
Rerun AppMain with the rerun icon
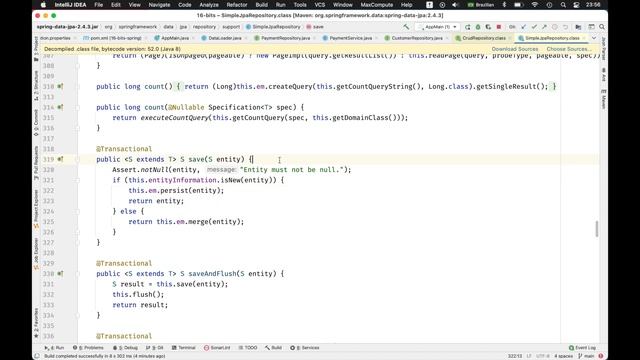tap(467, 27)
